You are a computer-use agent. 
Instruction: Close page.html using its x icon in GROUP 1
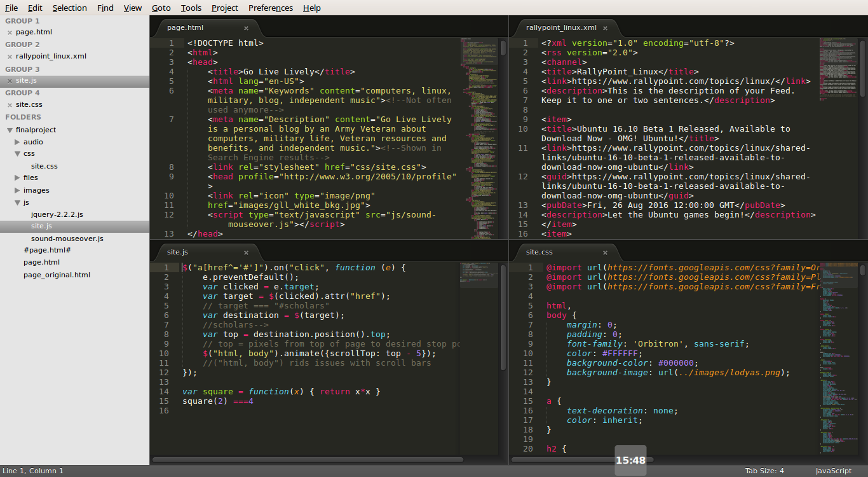pos(9,32)
